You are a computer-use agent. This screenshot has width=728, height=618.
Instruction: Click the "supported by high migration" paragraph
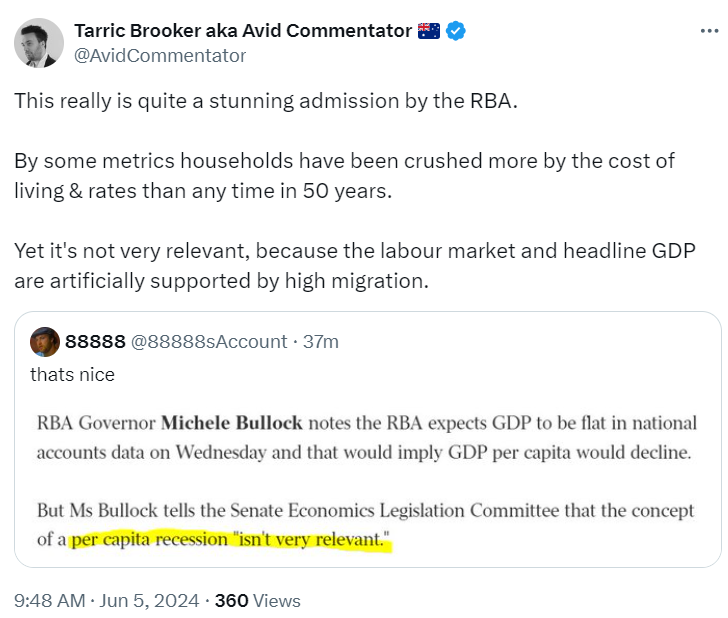point(355,266)
